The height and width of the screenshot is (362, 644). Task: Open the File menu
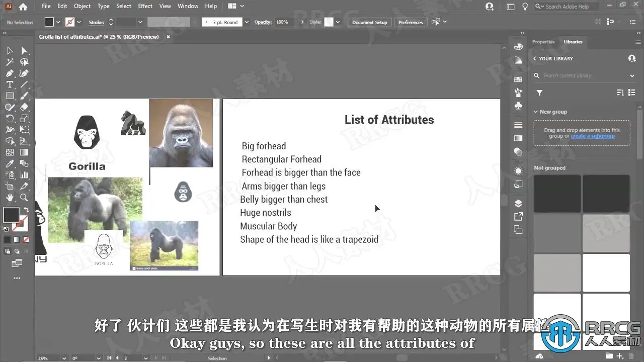[46, 6]
